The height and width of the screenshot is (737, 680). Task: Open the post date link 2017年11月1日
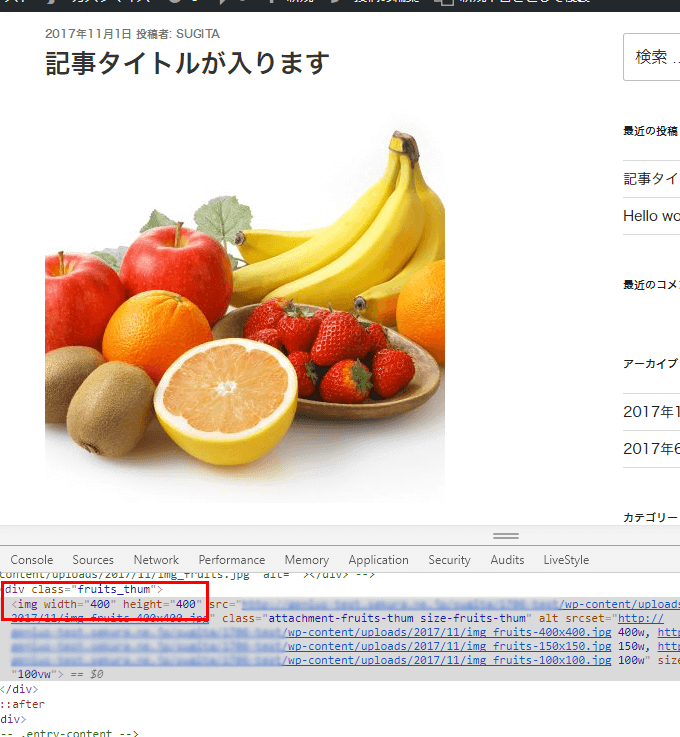(x=88, y=34)
